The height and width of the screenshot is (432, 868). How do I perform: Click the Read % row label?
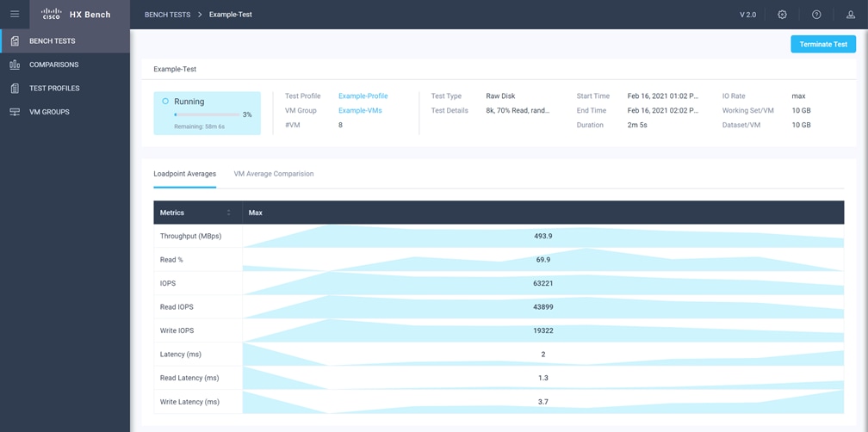(171, 259)
